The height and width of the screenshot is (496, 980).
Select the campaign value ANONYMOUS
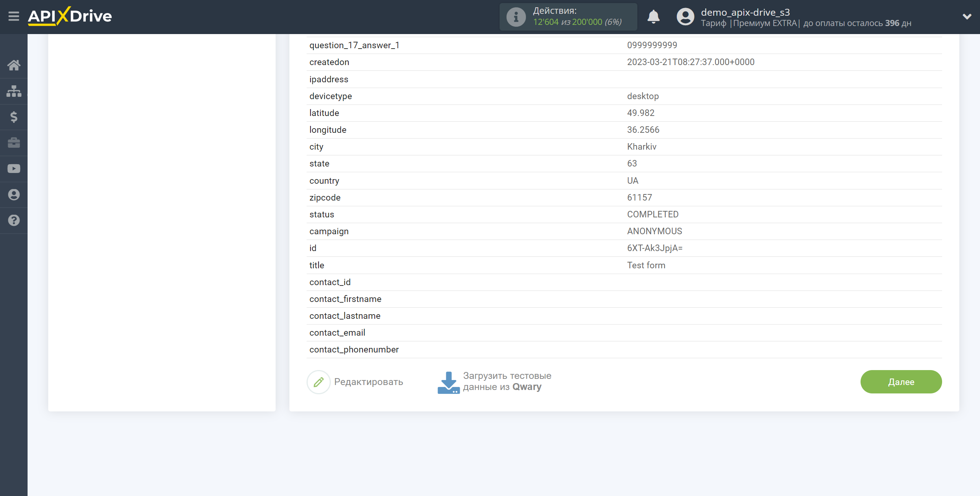pyautogui.click(x=655, y=231)
